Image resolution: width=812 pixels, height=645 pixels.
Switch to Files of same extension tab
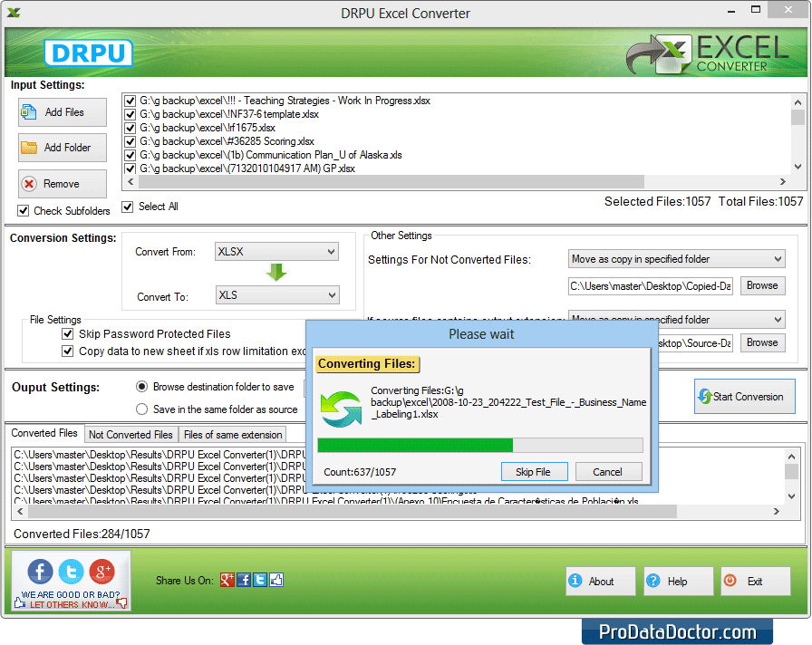(232, 434)
